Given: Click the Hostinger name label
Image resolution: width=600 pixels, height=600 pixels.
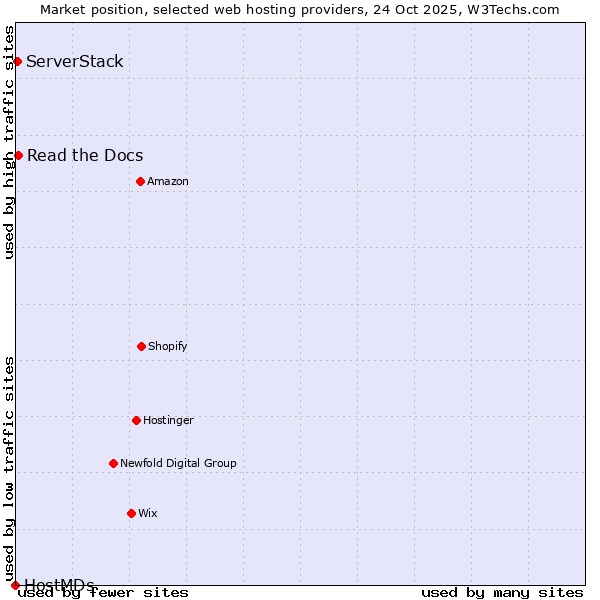Looking at the screenshot, I should coord(168,420).
